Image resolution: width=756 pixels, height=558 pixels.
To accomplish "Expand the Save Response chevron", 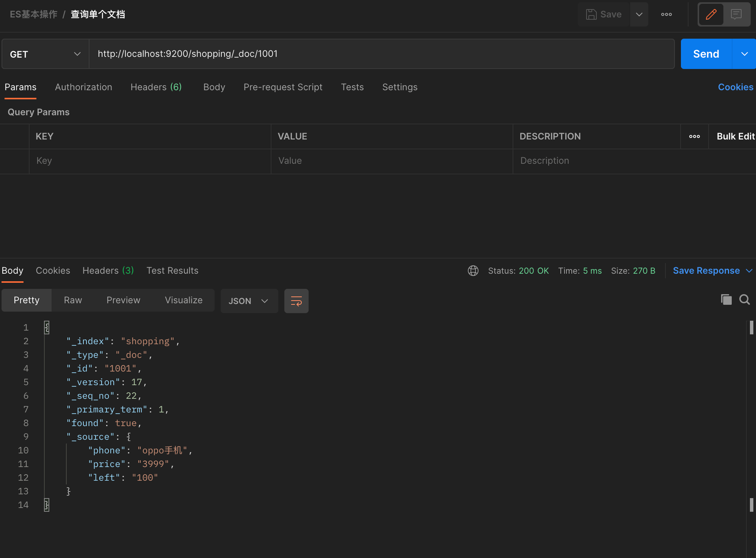I will 749,271.
